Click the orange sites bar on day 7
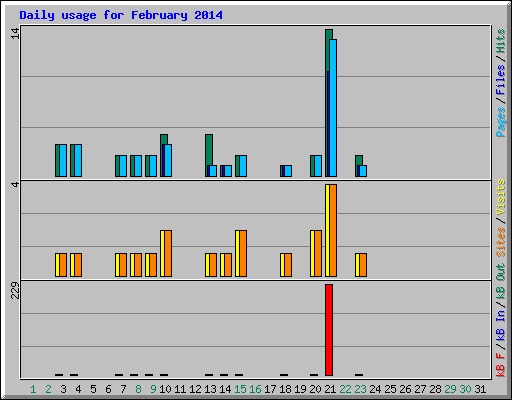This screenshot has width=512, height=400. (x=123, y=265)
